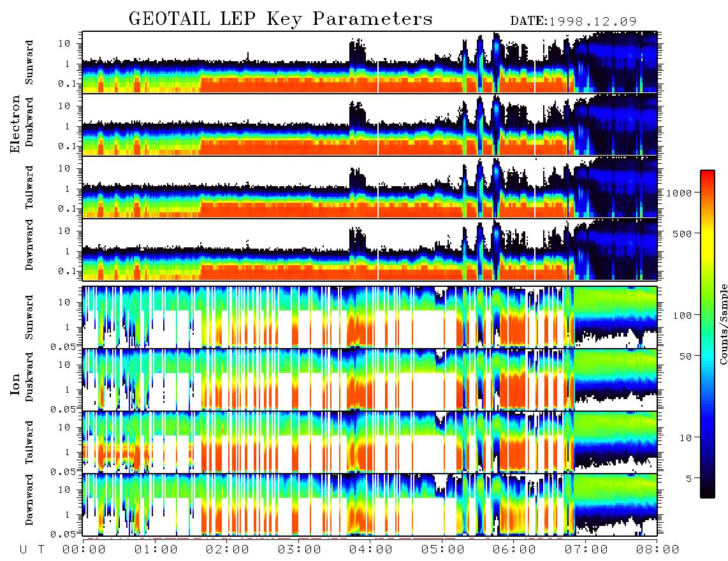Click the 0.1 tick of Electron Sunward panel

(66, 84)
